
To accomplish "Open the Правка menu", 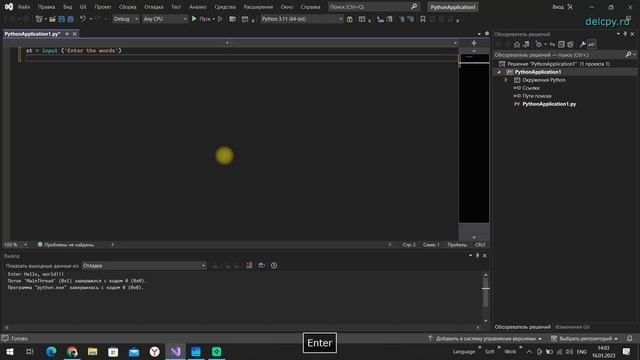I will pyautogui.click(x=46, y=7).
